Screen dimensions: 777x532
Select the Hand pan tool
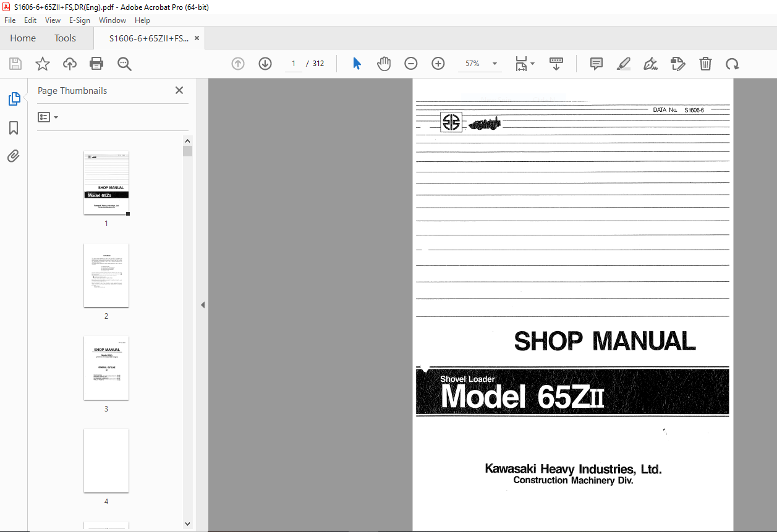tap(384, 64)
